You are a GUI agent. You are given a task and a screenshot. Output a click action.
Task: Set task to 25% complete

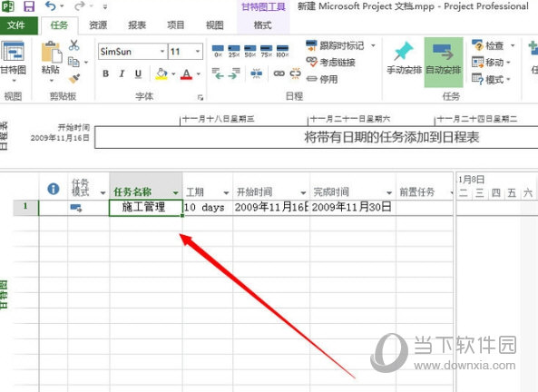click(x=234, y=51)
